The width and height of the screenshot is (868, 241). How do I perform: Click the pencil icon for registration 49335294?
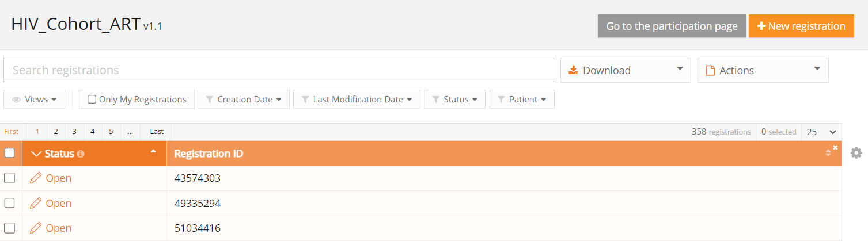(x=36, y=204)
